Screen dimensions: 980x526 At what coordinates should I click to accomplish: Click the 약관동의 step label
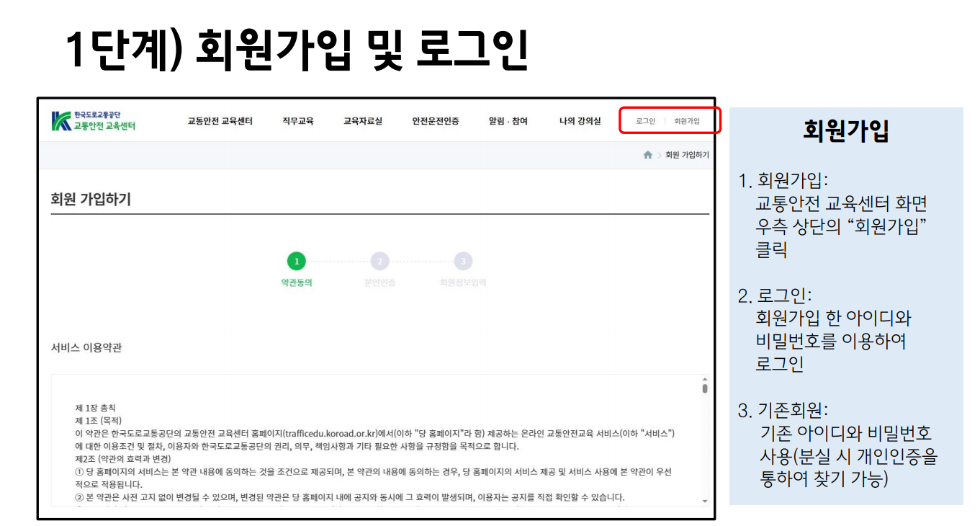[296, 283]
